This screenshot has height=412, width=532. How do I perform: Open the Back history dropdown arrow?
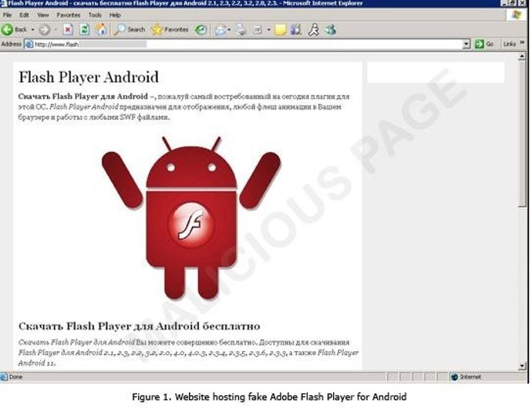pos(33,30)
